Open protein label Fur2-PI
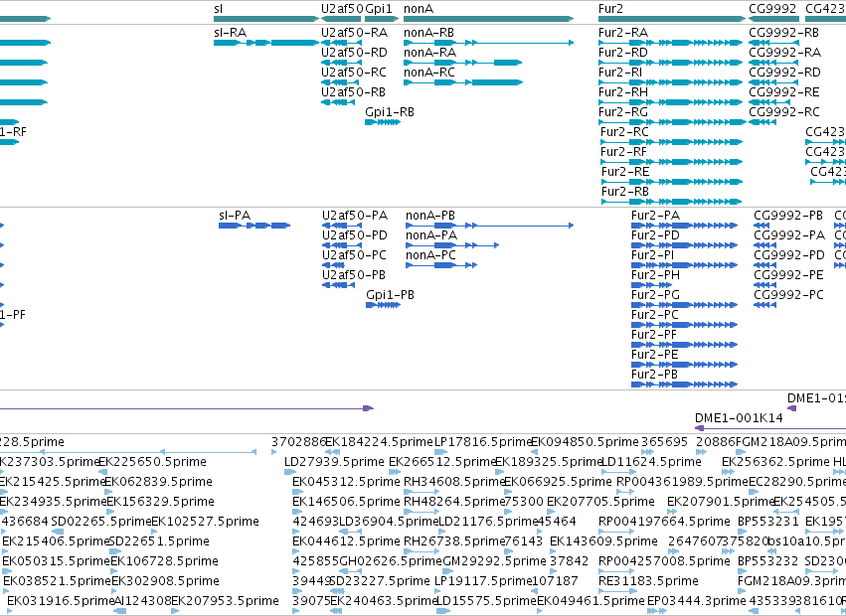 coord(653,255)
